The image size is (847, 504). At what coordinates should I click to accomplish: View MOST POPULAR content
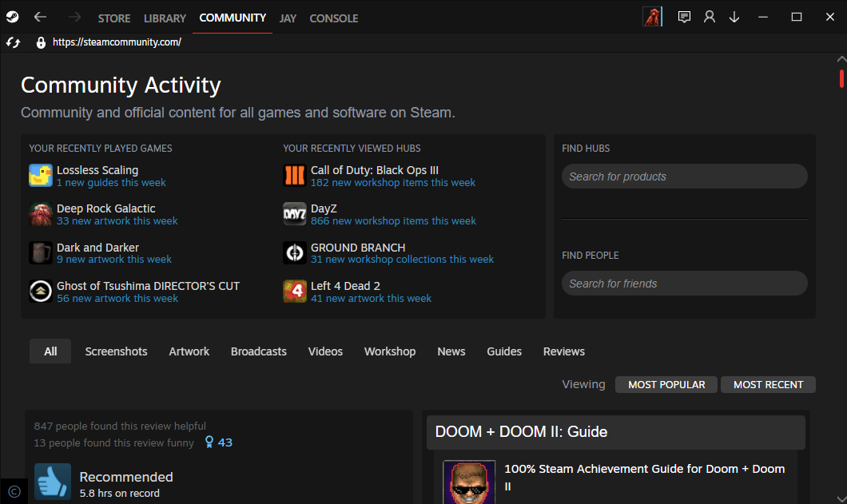pos(666,385)
